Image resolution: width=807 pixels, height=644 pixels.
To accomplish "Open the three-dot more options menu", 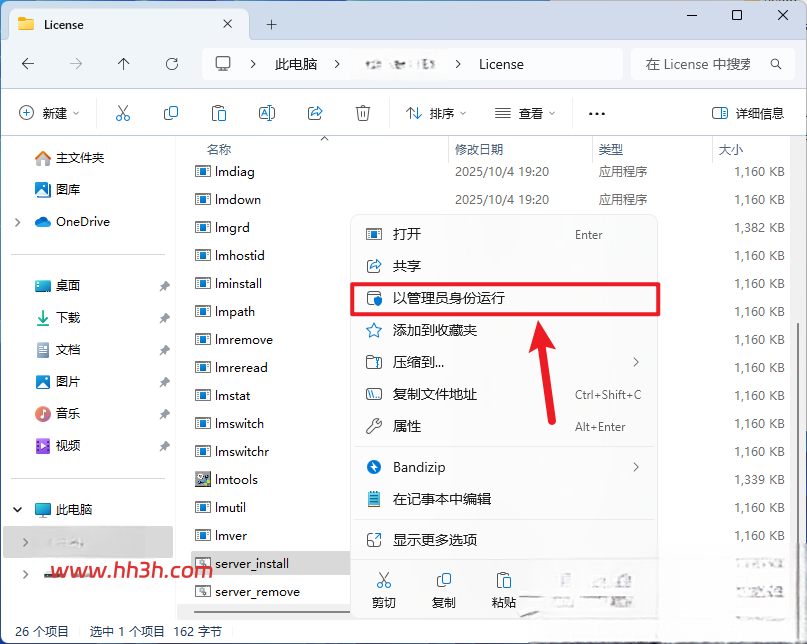I will pos(597,113).
